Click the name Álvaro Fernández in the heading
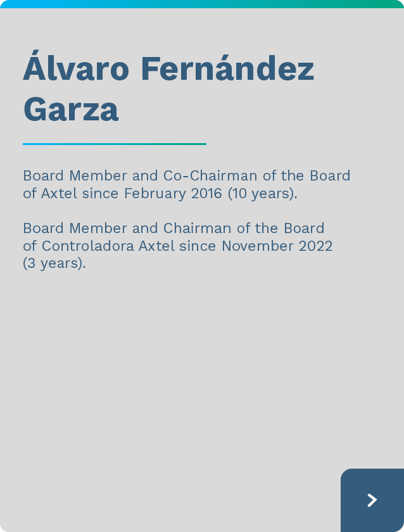 168,69
